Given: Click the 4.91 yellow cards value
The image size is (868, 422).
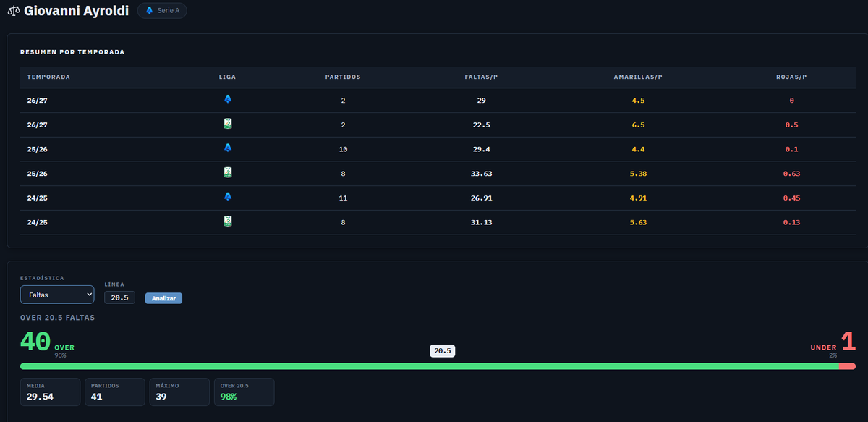Looking at the screenshot, I should (x=638, y=198).
